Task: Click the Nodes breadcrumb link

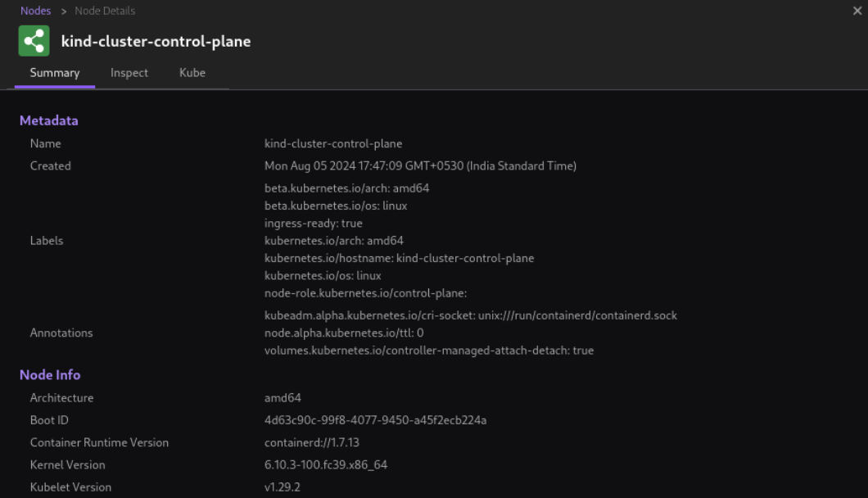Action: tap(34, 11)
